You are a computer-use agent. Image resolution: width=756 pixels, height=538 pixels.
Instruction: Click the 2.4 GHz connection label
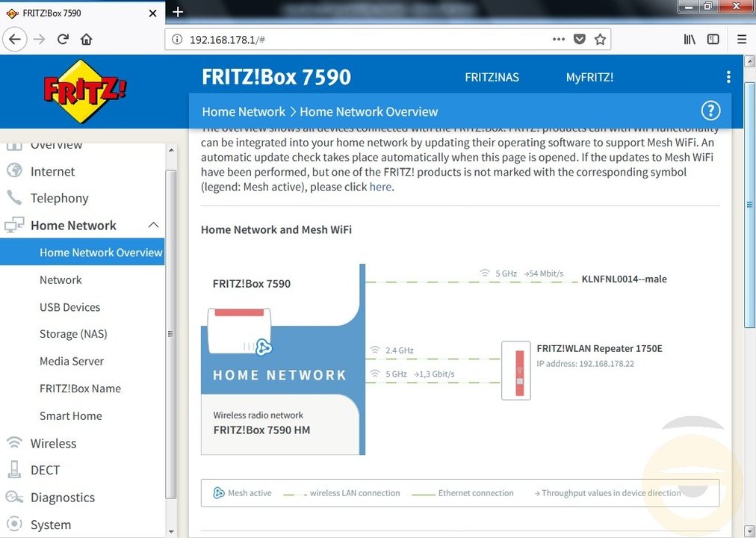391,350
